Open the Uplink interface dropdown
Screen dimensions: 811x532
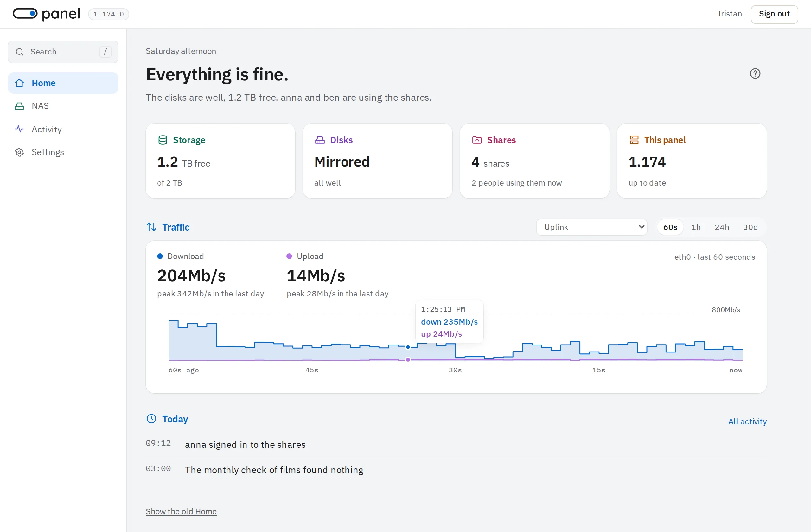591,227
